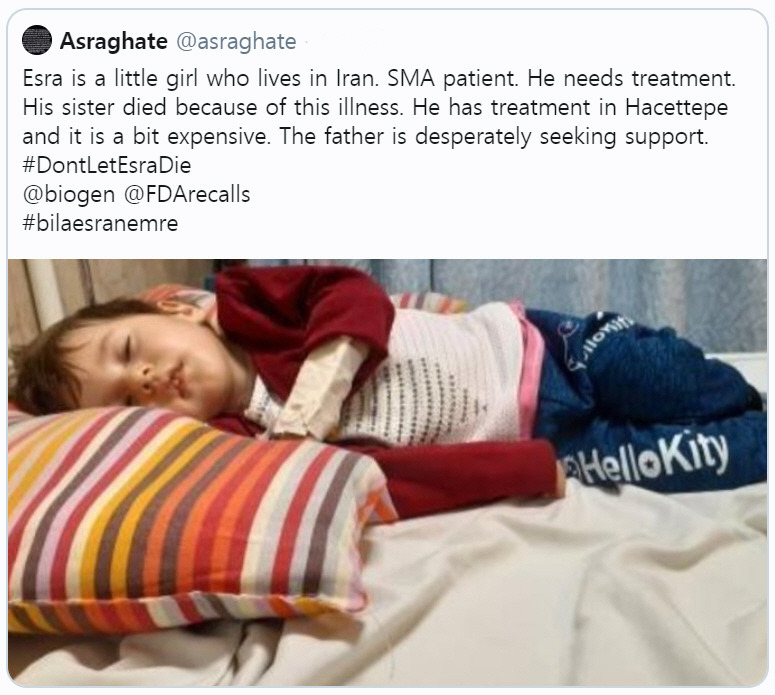Click the white bedsheet in the photo
This screenshot has height=695, width=775.
click(568, 593)
